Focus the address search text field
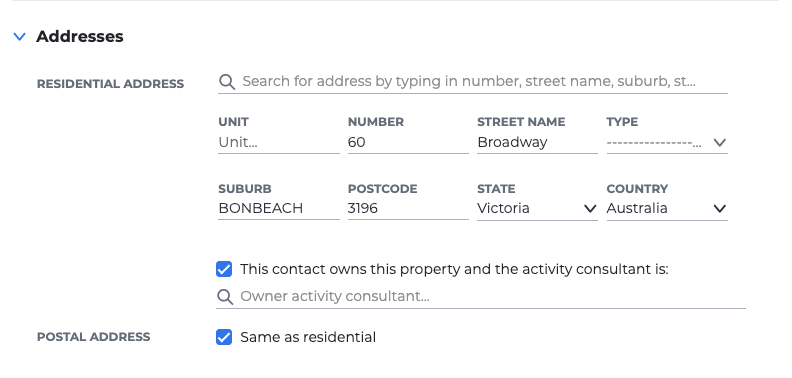This screenshot has width=792, height=378. 484,82
